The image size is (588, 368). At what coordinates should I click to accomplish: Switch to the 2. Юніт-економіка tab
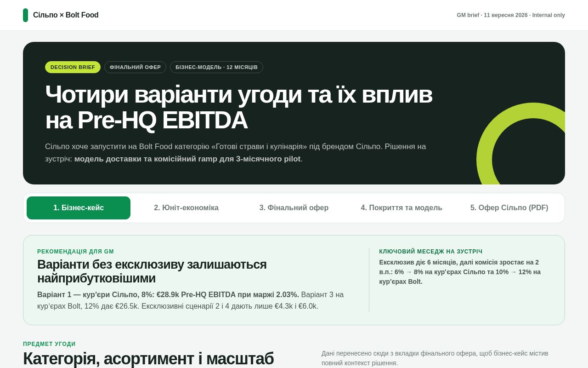pos(186,208)
